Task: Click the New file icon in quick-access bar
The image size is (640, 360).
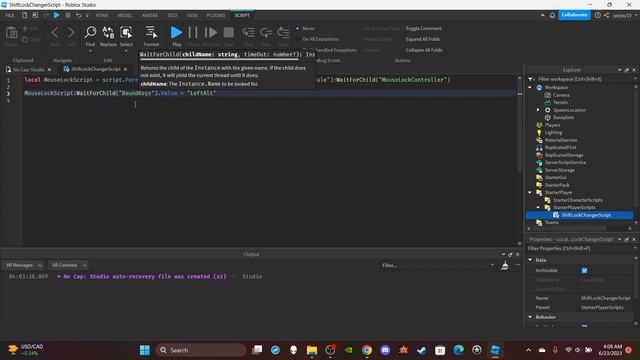Action: (x=24, y=15)
